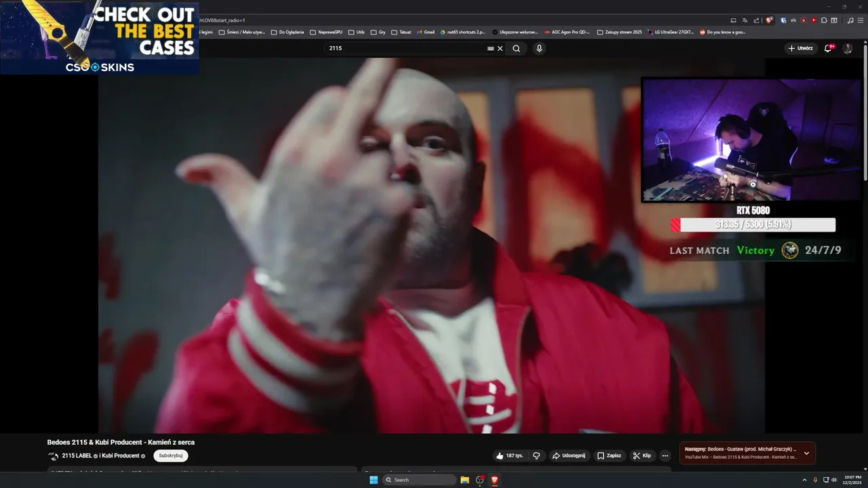Image resolution: width=868 pixels, height=488 pixels.
Task: Translate page icon in address bar
Action: point(745,20)
